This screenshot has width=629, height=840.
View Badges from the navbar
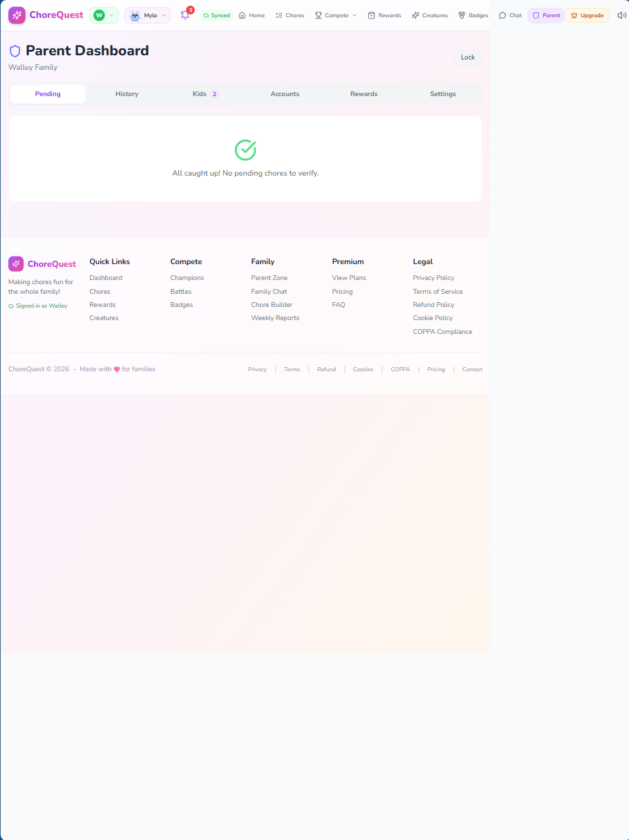[x=473, y=15]
